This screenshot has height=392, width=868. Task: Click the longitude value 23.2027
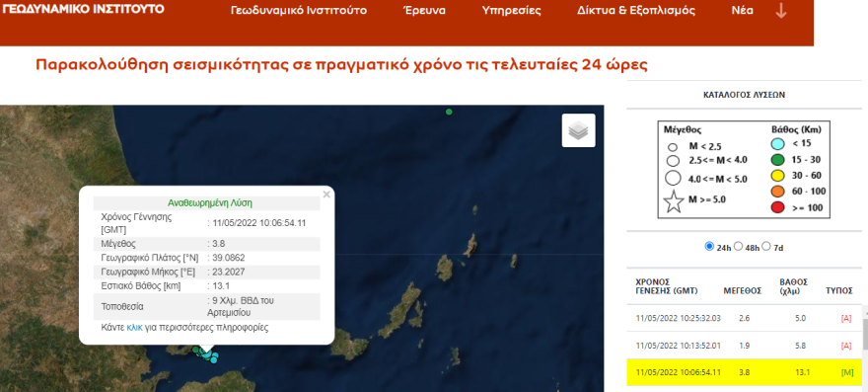click(x=229, y=273)
